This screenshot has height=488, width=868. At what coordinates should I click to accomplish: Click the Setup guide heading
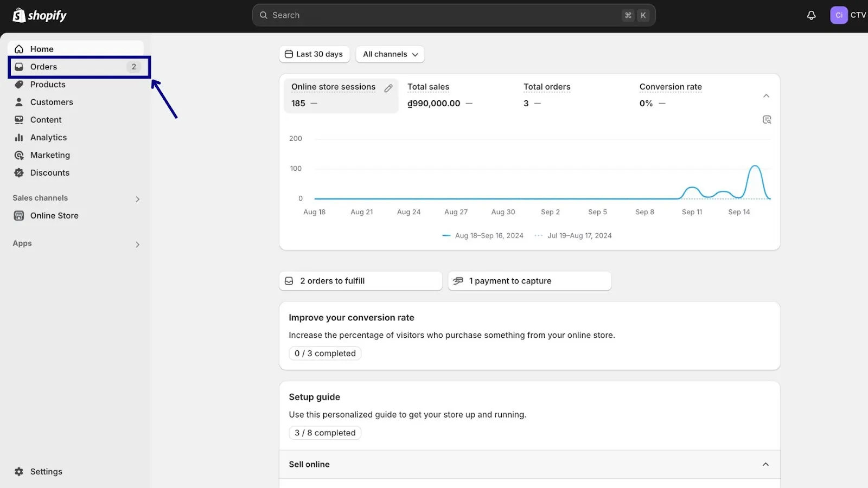pyautogui.click(x=315, y=397)
